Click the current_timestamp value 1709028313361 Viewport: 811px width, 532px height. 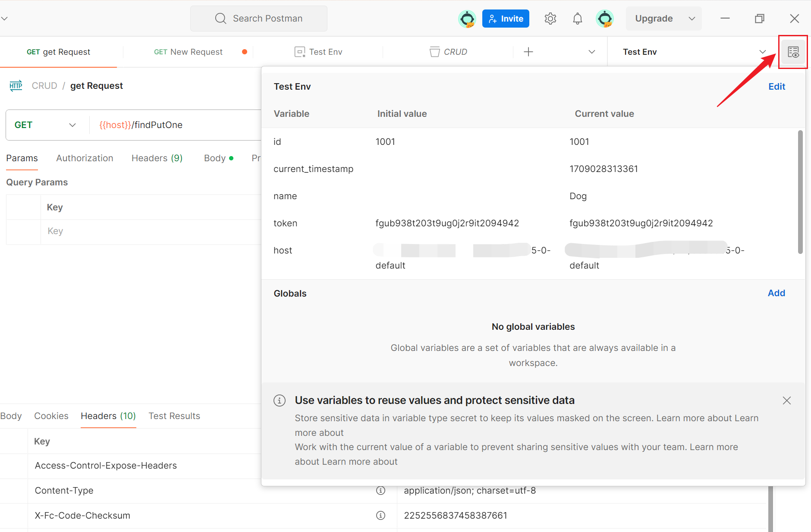click(x=604, y=169)
